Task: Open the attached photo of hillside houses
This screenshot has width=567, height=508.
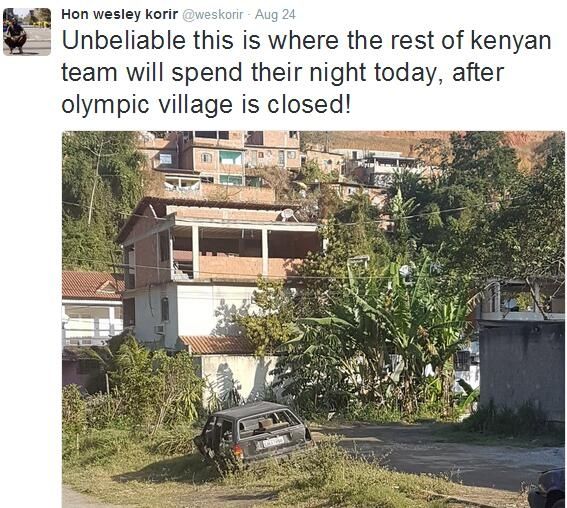Action: coord(313,319)
